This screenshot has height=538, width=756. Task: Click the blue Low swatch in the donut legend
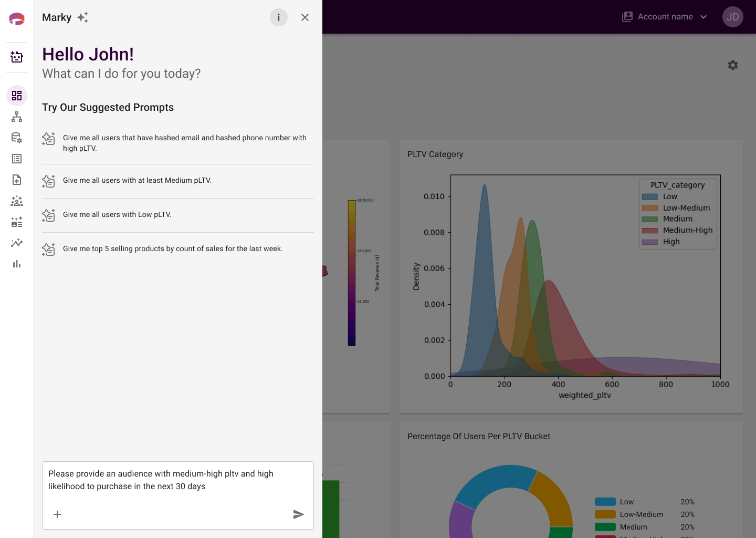point(605,502)
